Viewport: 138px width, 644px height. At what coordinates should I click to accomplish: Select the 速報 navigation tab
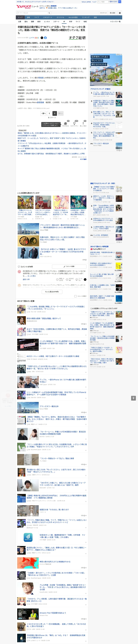(x=28, y=17)
